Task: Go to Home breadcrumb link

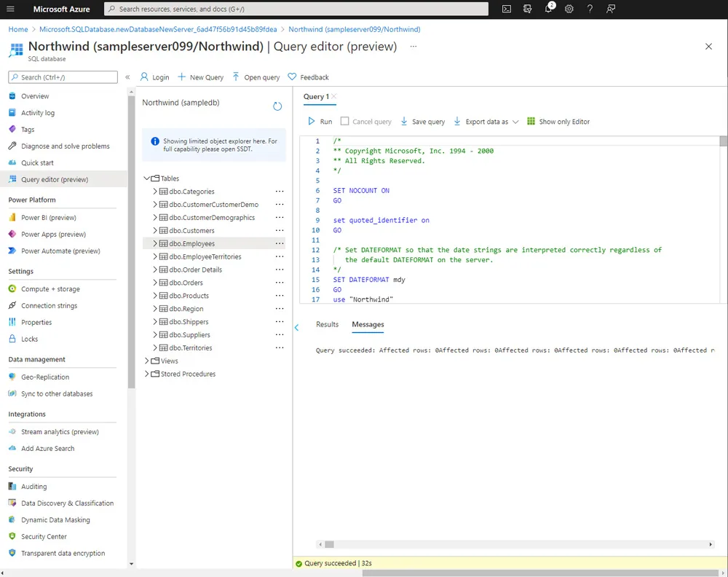Action: coord(18,29)
